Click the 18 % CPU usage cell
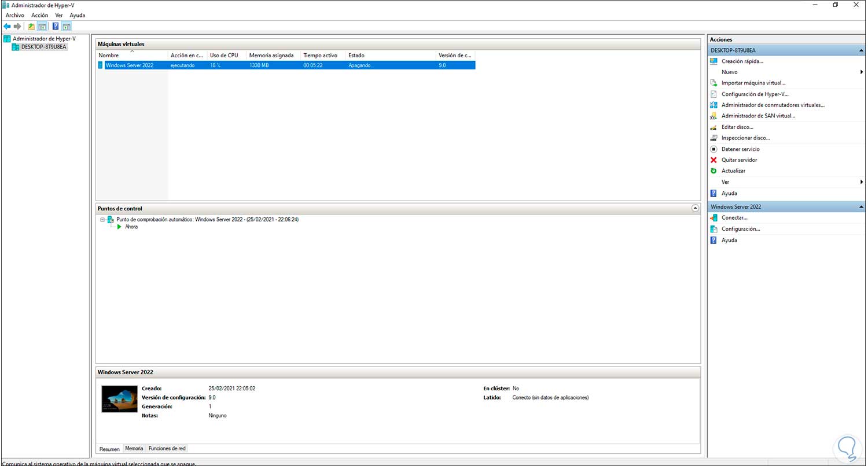Image resolution: width=868 pixels, height=466 pixels. 215,65
